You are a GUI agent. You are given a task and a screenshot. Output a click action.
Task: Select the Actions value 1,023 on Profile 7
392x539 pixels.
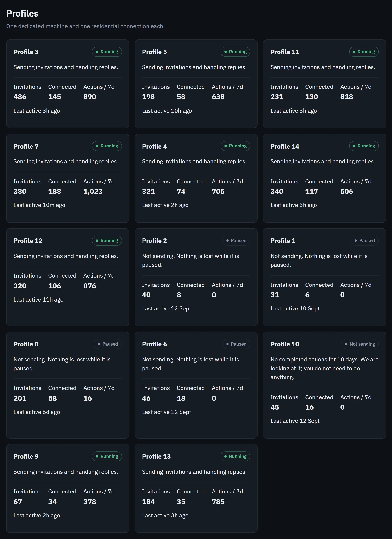93,192
